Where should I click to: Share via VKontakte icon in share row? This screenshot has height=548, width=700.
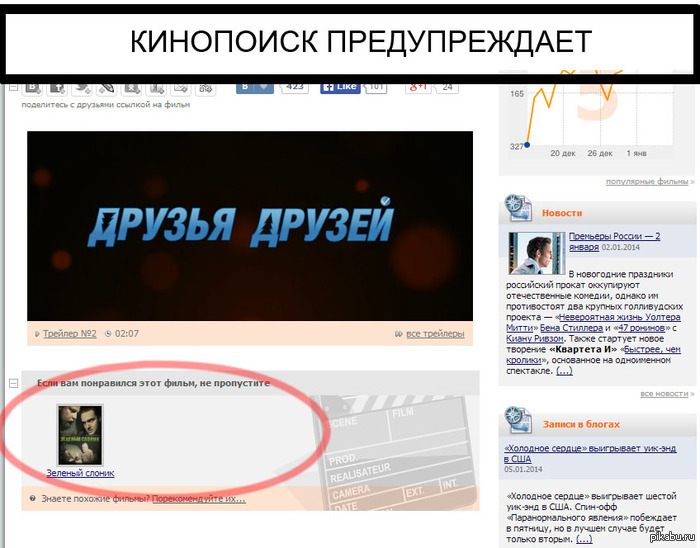click(32, 88)
